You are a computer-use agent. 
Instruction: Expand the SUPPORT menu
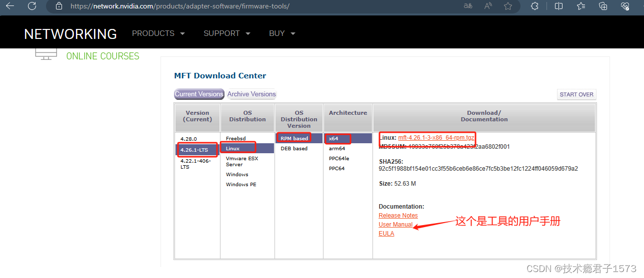(226, 33)
